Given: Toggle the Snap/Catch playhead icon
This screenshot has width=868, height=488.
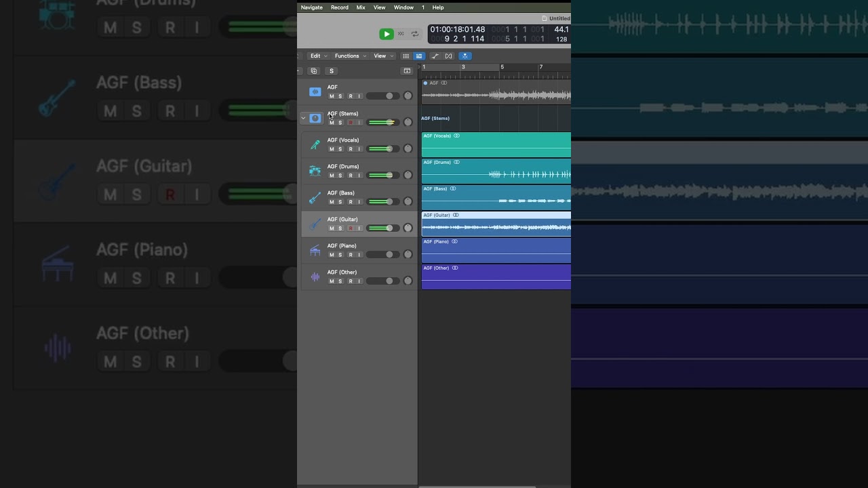Looking at the screenshot, I should [x=465, y=56].
